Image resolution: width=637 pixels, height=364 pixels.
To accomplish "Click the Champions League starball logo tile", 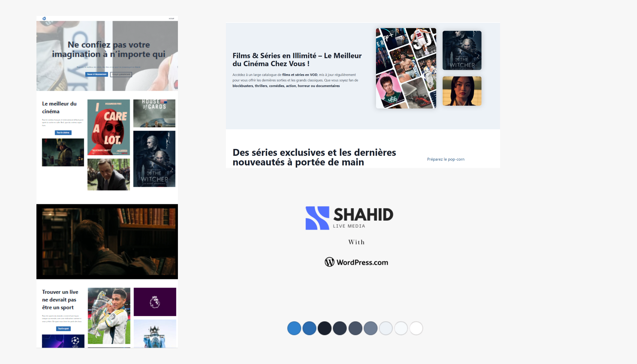I will coord(63,341).
